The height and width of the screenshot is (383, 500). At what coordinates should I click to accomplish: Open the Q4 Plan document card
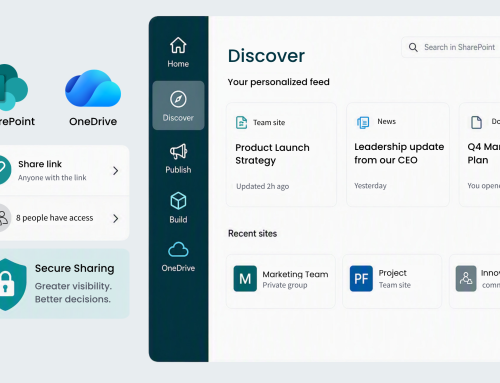479,154
